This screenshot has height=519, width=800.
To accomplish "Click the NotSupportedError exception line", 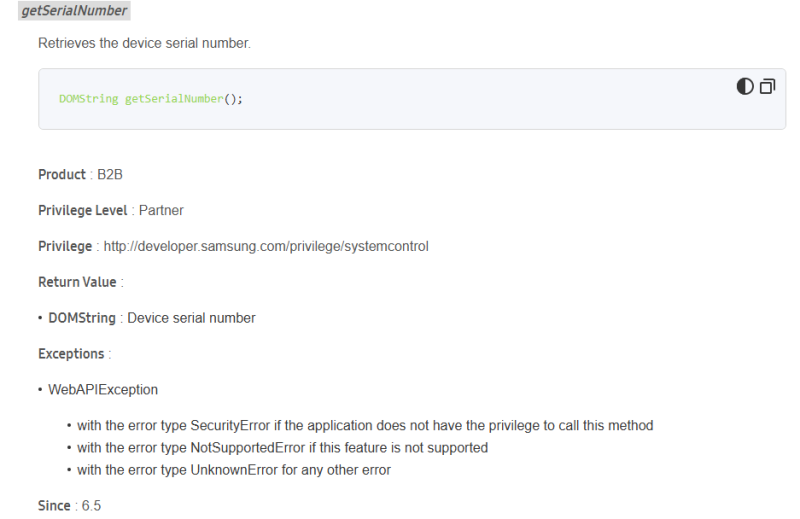I will 282,448.
